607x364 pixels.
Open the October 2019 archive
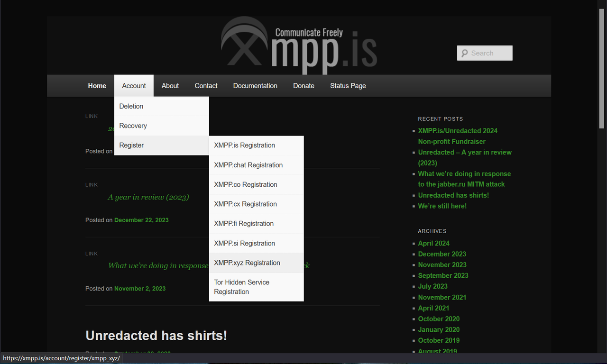pos(439,340)
